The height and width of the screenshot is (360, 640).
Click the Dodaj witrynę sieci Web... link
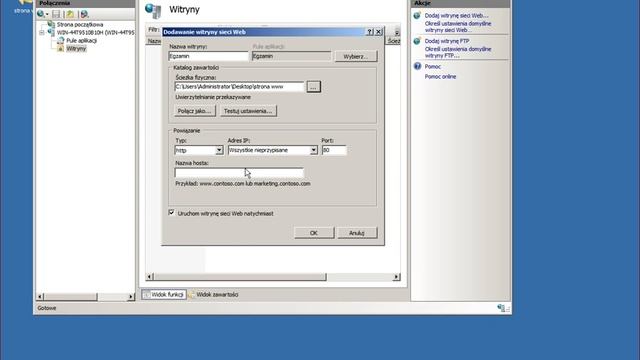[x=456, y=16]
